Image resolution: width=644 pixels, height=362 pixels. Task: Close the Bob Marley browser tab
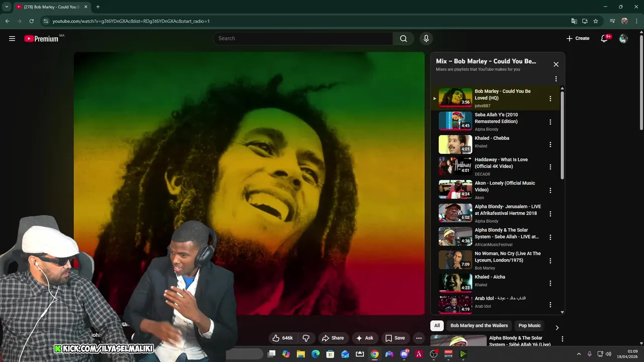point(86,7)
